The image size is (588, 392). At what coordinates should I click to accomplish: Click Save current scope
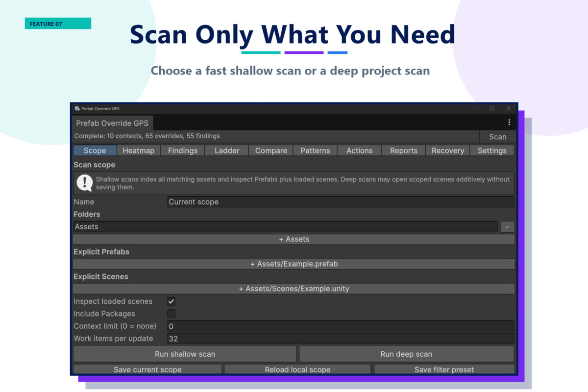(x=147, y=369)
